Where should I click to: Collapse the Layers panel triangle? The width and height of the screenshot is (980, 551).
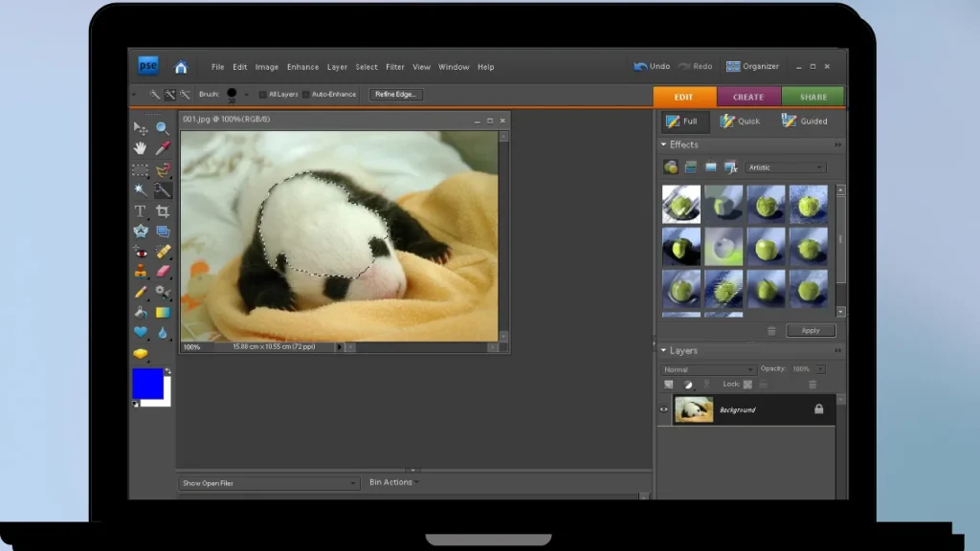664,351
